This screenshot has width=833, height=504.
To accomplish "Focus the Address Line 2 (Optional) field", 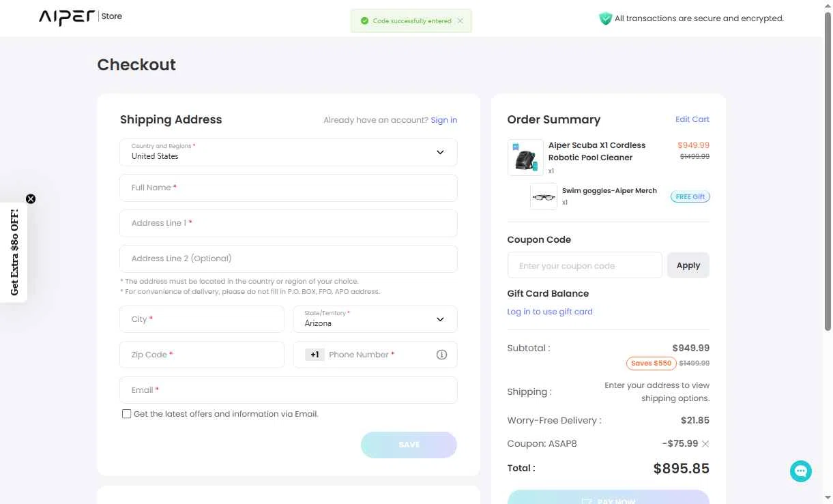I will (x=289, y=258).
